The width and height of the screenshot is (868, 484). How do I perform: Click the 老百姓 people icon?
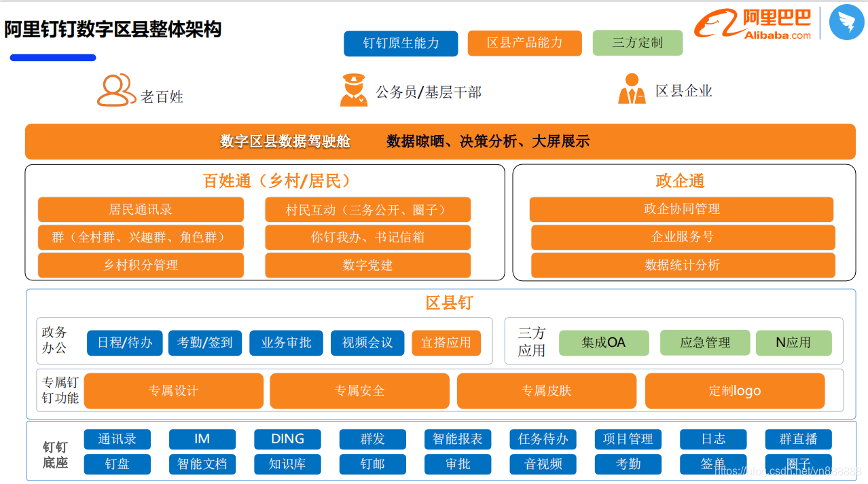coord(116,90)
